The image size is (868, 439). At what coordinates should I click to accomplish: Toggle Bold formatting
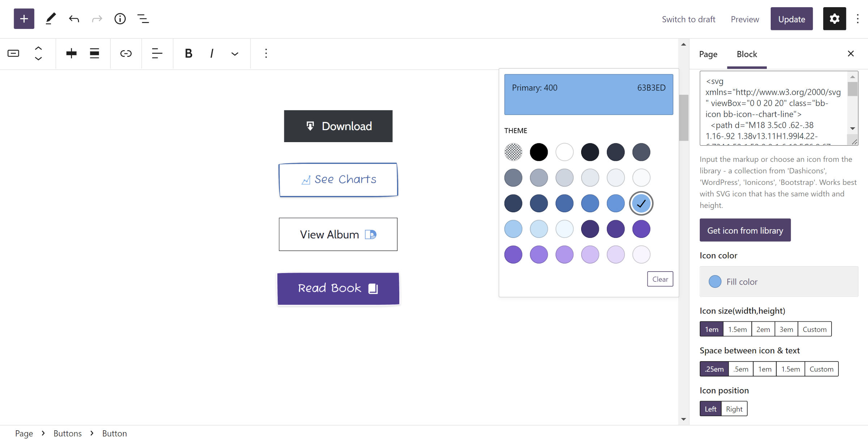[188, 54]
